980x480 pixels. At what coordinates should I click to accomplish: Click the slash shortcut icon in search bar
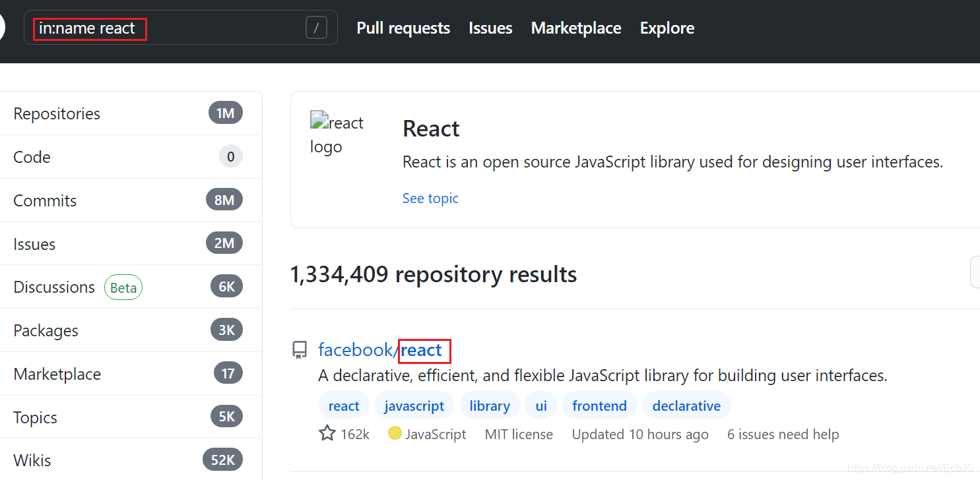(316, 28)
